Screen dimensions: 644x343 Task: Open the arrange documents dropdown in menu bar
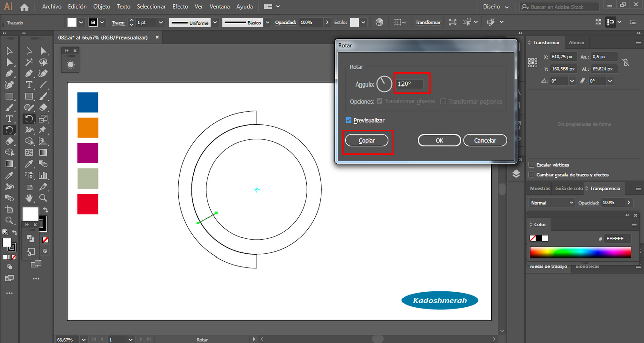click(x=272, y=7)
